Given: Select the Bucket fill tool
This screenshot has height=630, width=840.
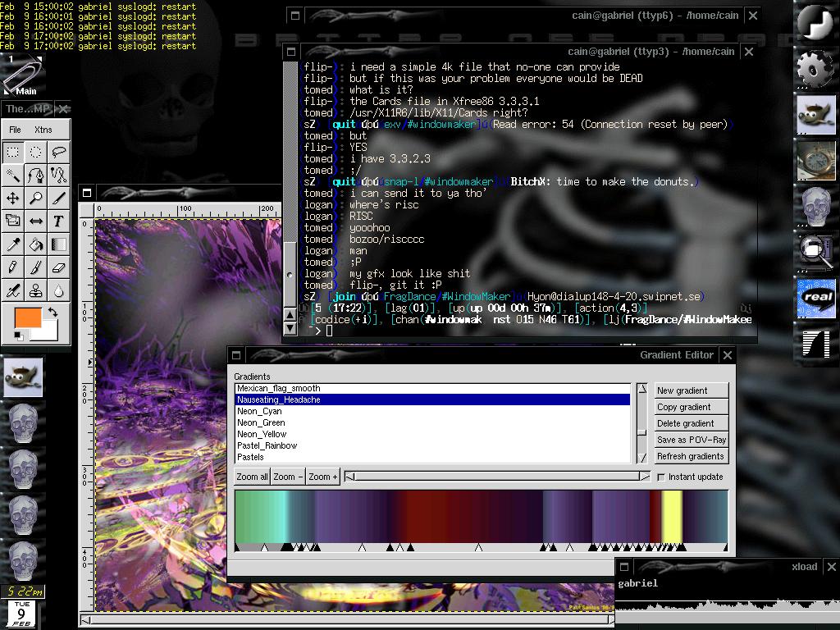Looking at the screenshot, I should pyautogui.click(x=36, y=244).
